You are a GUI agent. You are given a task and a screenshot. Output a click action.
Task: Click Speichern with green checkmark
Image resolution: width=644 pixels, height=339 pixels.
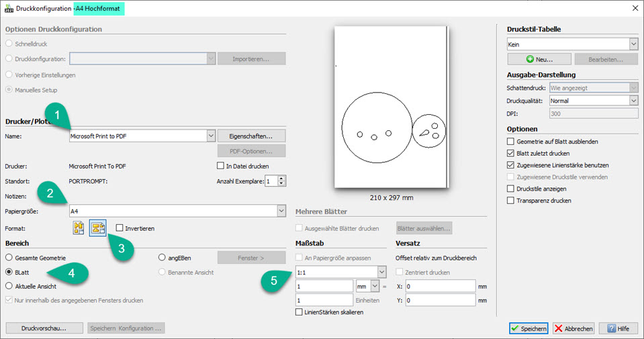(528, 328)
